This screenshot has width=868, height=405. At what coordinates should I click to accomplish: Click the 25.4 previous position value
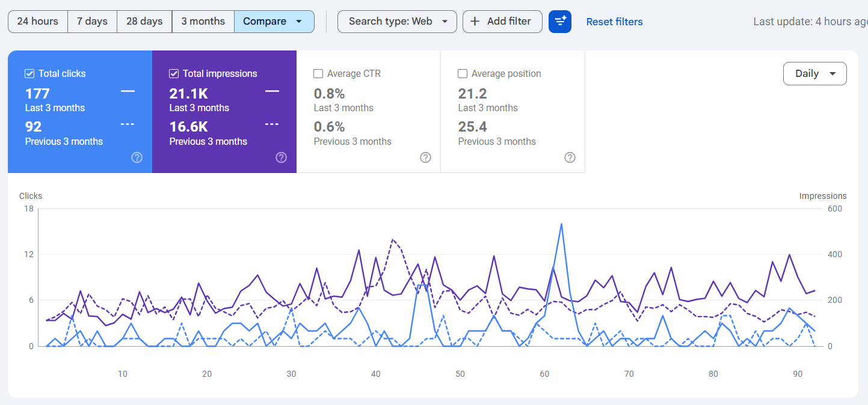pos(472,127)
